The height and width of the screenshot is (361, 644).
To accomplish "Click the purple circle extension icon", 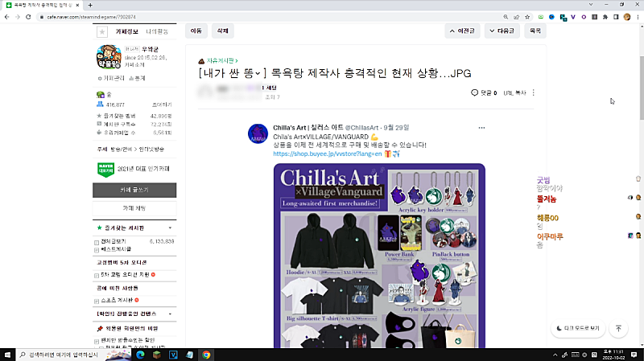I will pos(584,17).
